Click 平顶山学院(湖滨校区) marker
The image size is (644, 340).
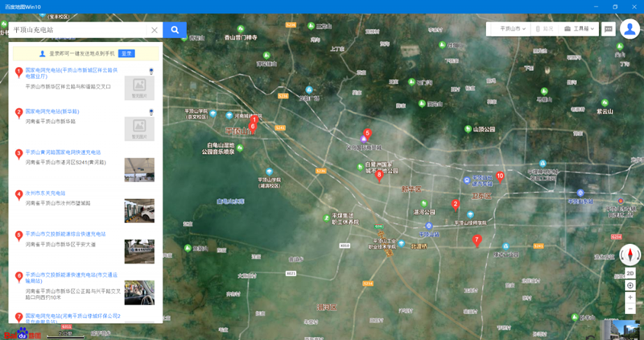[269, 172]
